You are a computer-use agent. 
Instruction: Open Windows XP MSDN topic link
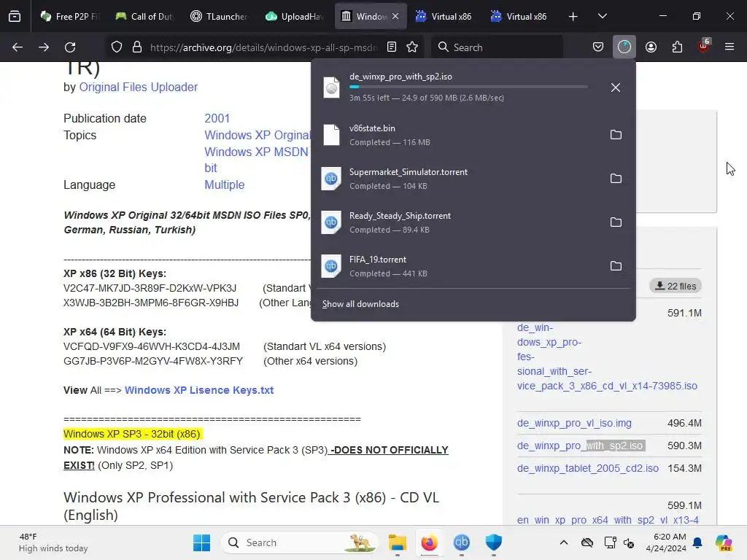[256, 152]
